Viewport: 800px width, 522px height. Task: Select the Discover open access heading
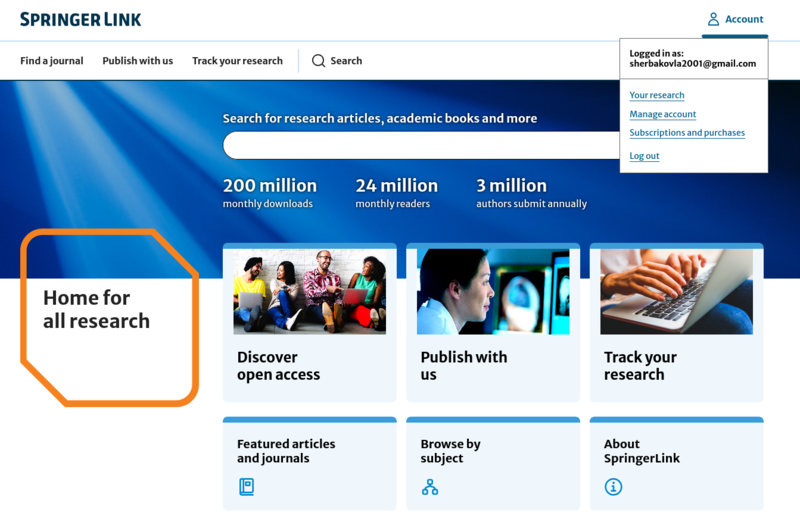click(279, 365)
